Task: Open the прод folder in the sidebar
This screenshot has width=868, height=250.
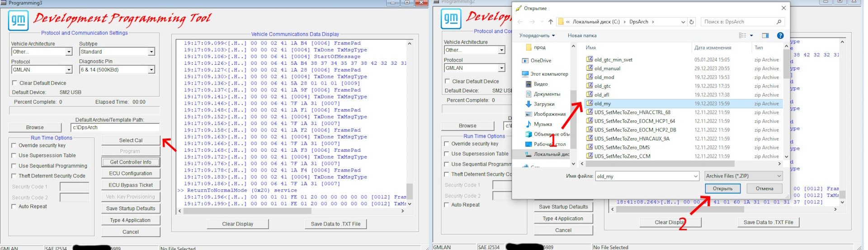Action: (x=536, y=47)
